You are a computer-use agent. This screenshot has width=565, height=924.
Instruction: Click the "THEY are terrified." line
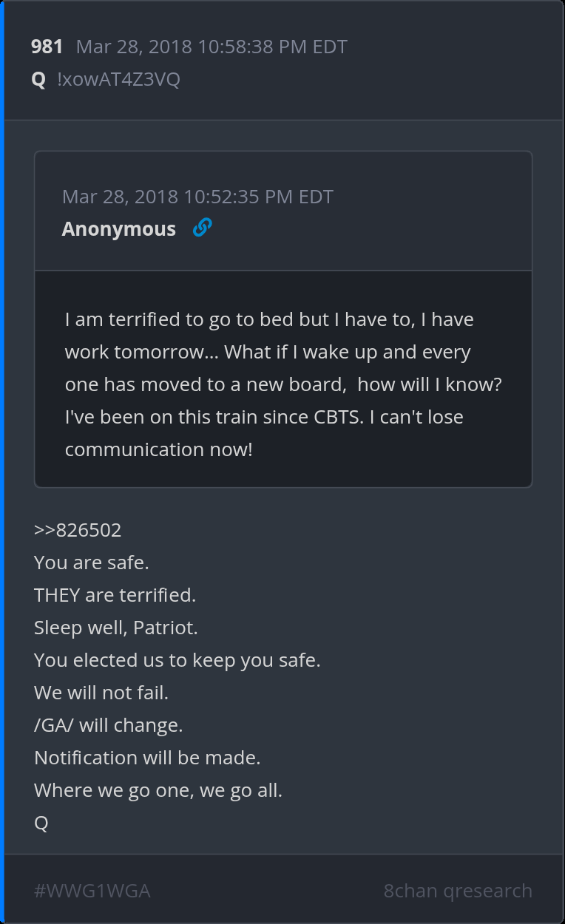click(x=115, y=595)
